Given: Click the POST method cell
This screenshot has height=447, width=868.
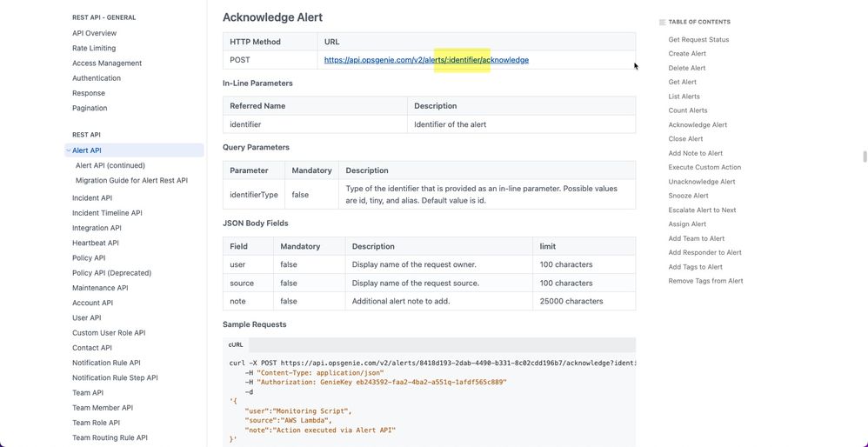Looking at the screenshot, I should pyautogui.click(x=270, y=60).
